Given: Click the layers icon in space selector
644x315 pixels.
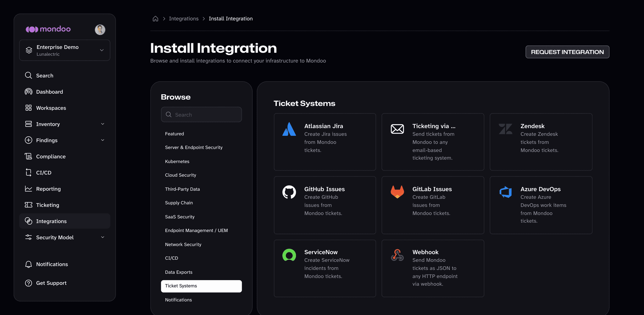Looking at the screenshot, I should [29, 50].
